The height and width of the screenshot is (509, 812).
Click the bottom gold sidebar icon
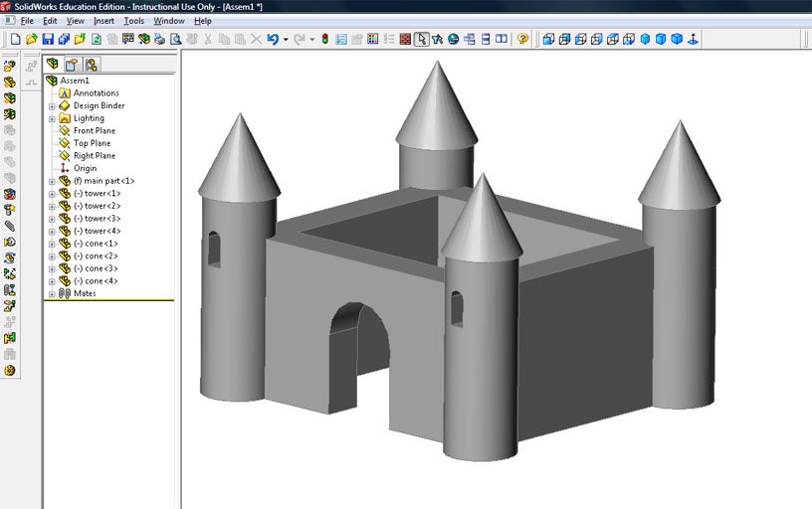pos(10,371)
